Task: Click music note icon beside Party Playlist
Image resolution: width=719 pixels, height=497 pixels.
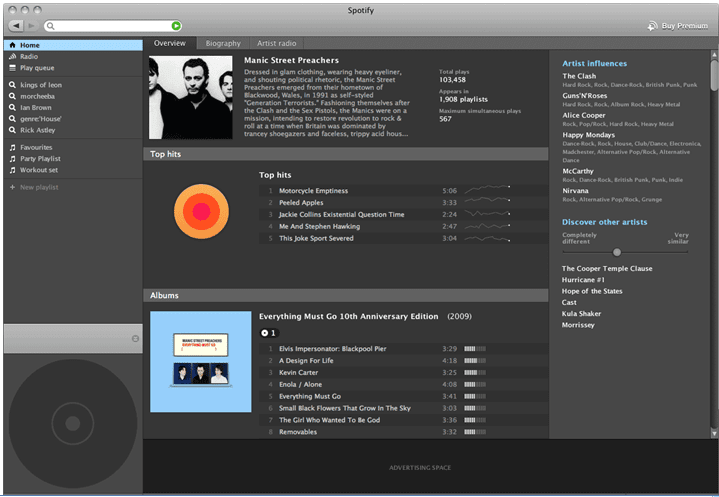Action: tap(12, 159)
